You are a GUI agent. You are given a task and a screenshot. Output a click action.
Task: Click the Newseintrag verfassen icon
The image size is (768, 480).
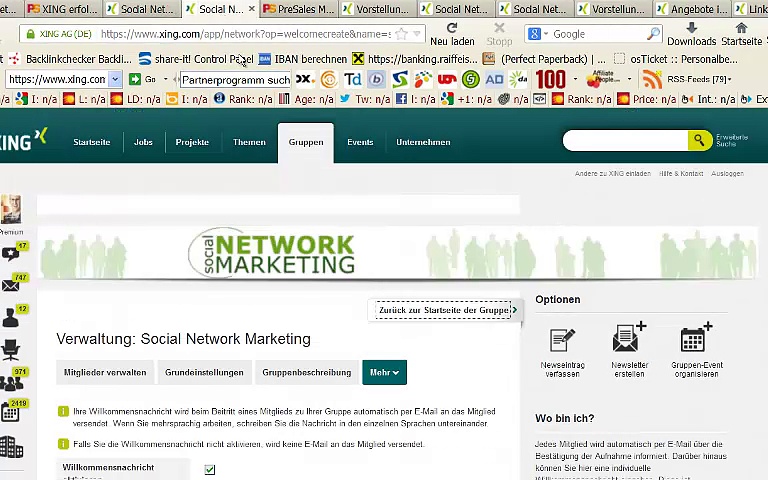[562, 340]
